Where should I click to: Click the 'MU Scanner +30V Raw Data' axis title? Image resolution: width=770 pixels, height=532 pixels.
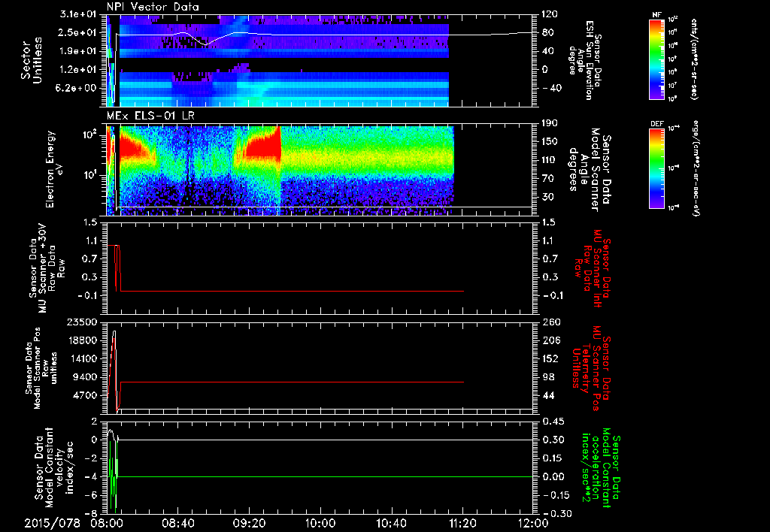click(x=47, y=268)
